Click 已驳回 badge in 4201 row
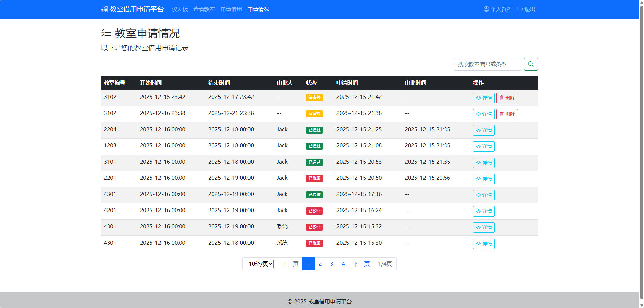This screenshot has height=308, width=644. tap(314, 211)
